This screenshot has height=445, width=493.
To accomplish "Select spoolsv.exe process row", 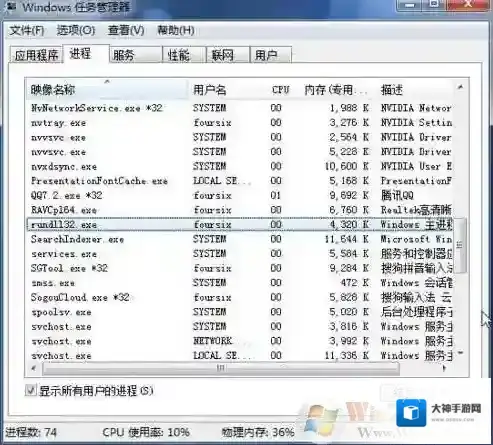I will click(x=240, y=312).
